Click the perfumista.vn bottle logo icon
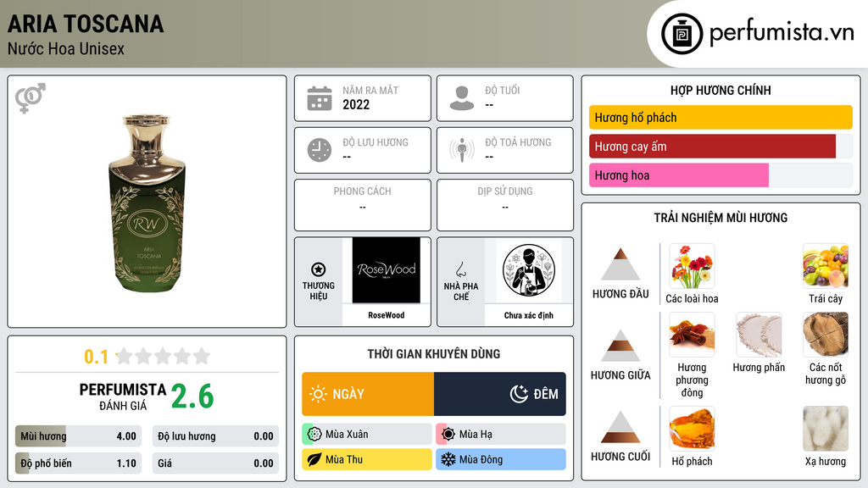868x488 pixels. pos(682,34)
